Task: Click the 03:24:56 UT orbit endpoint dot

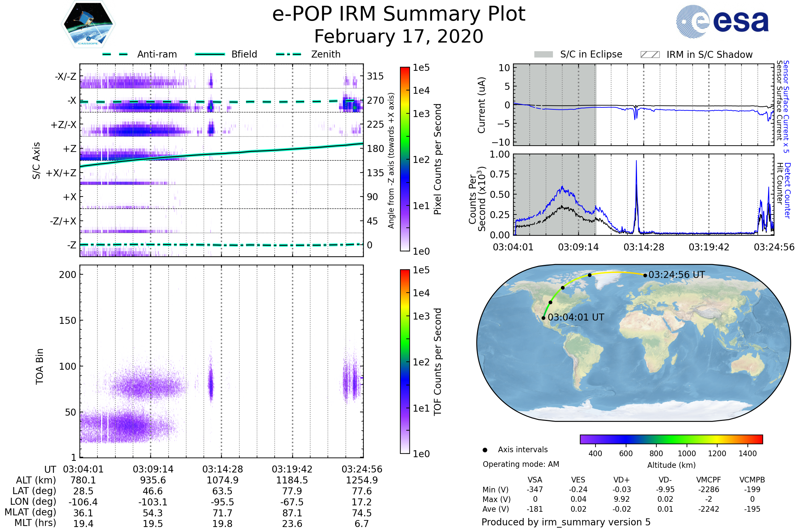Action: 645,275
